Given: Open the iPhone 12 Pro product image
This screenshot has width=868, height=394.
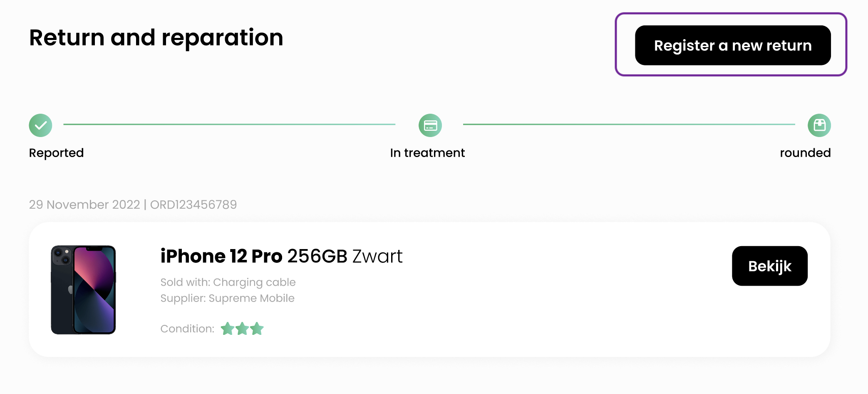Looking at the screenshot, I should (x=83, y=290).
